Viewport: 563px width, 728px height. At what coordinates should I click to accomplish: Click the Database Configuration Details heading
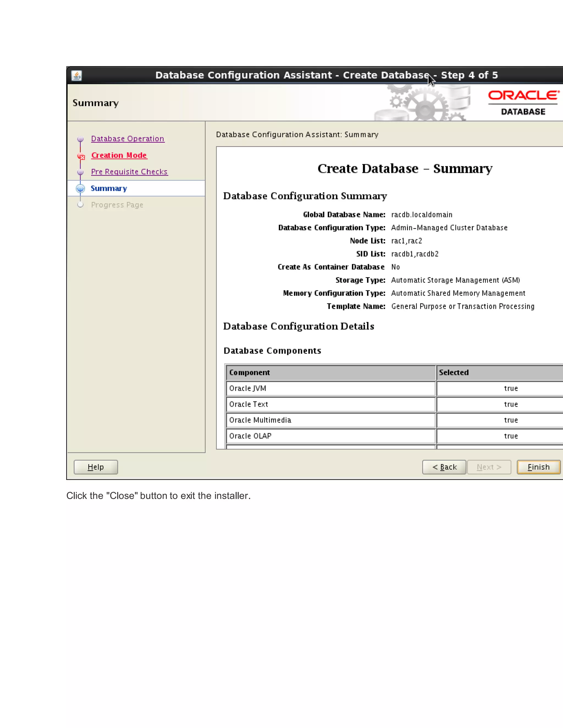pyautogui.click(x=299, y=326)
